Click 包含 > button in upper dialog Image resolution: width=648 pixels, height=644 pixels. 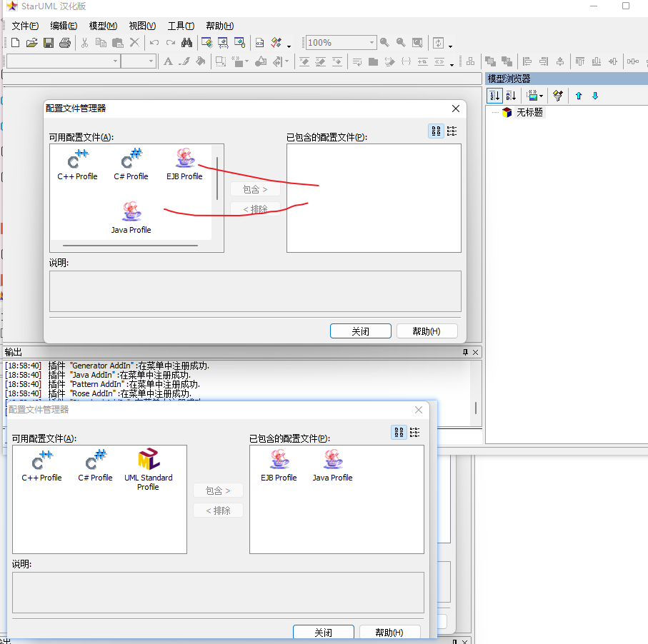point(255,189)
